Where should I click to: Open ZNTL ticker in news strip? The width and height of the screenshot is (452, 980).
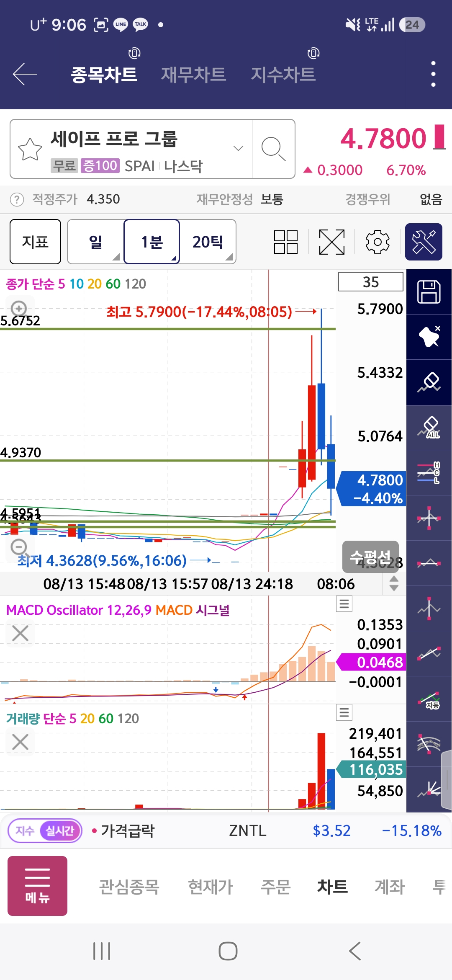[x=248, y=830]
